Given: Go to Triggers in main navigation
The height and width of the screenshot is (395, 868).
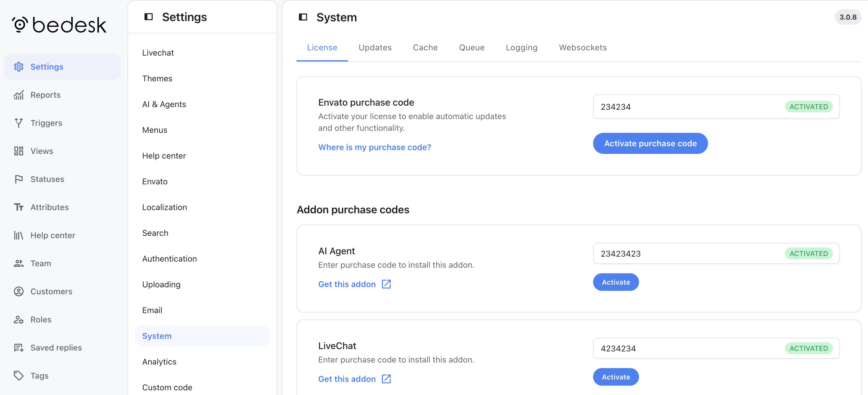Looking at the screenshot, I should click(x=62, y=123).
